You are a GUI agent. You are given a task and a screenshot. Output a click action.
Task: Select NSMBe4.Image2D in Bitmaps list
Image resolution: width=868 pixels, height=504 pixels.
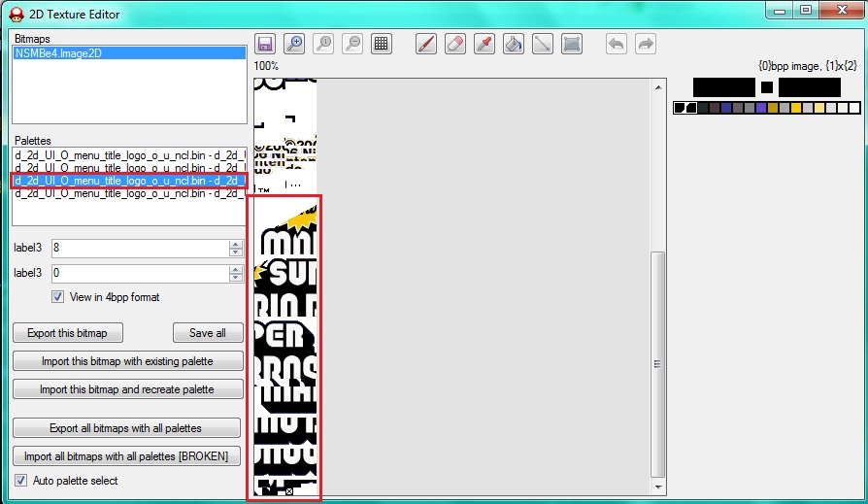(129, 53)
